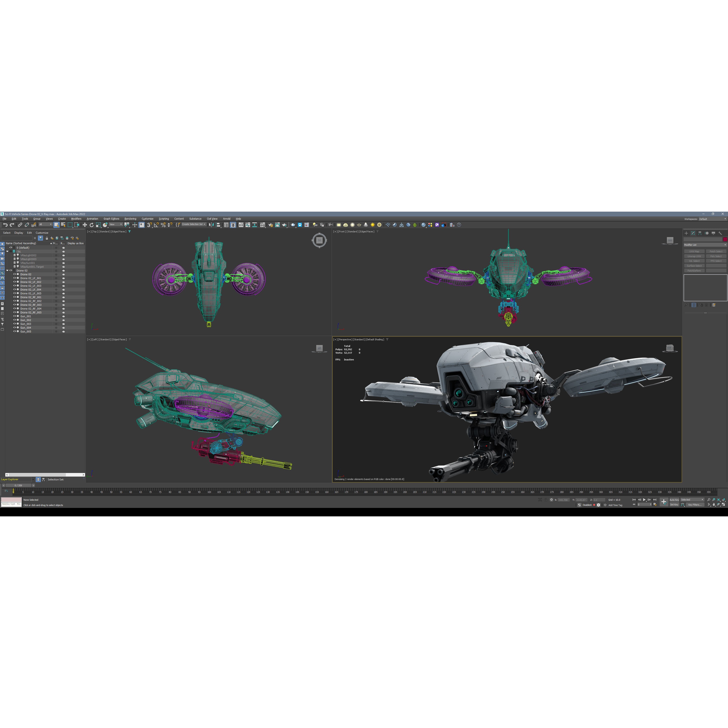Click the time slider showing 0 / 359
The height and width of the screenshot is (728, 728).
[x=18, y=485]
